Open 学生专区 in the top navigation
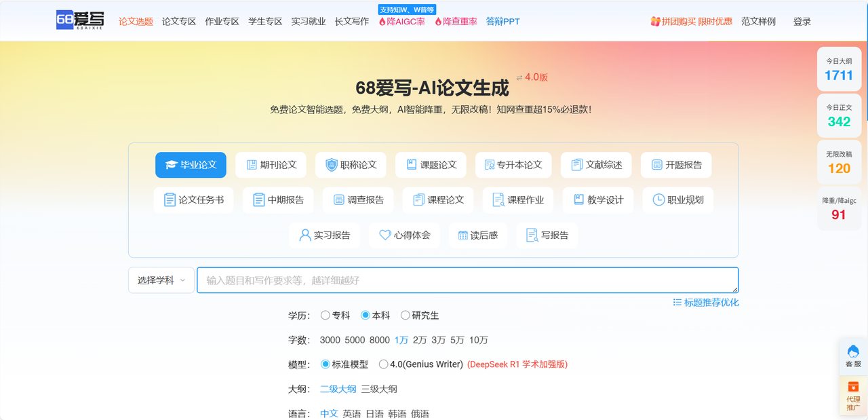 (265, 22)
